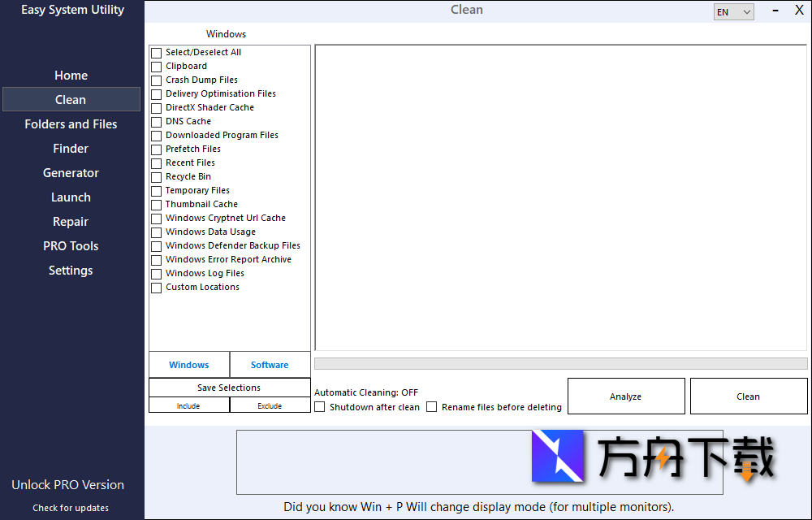This screenshot has width=812, height=520.
Task: Switch to the Windows tab
Action: point(188,364)
